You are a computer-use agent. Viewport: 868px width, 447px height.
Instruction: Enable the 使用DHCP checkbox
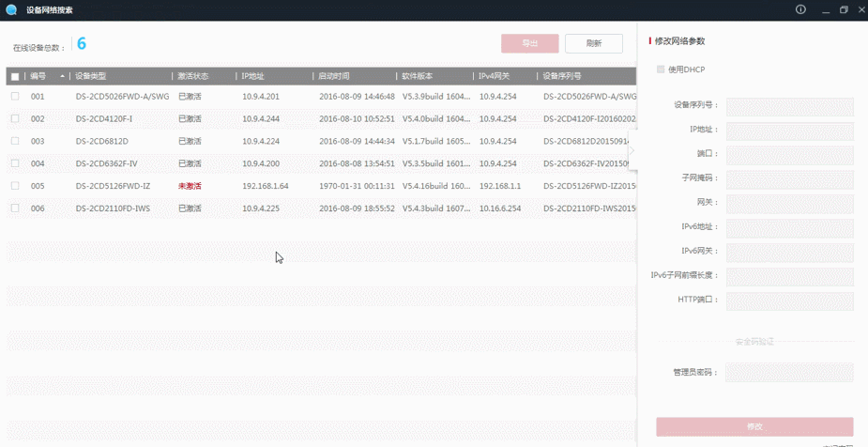coord(661,69)
